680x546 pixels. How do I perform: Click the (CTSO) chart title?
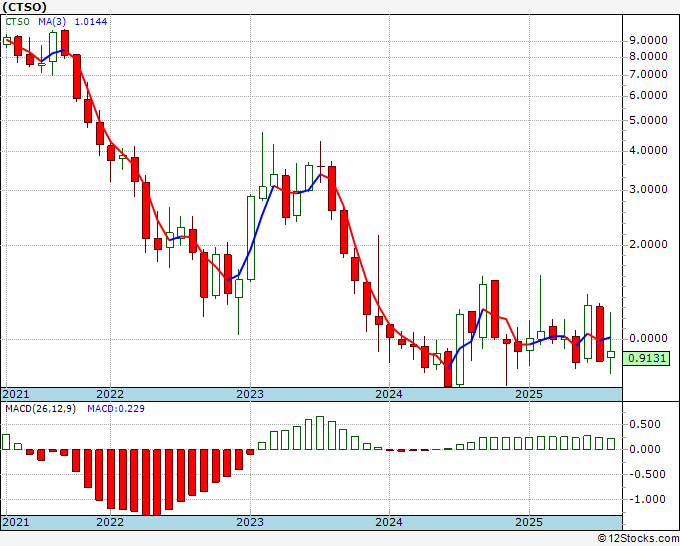24,7
